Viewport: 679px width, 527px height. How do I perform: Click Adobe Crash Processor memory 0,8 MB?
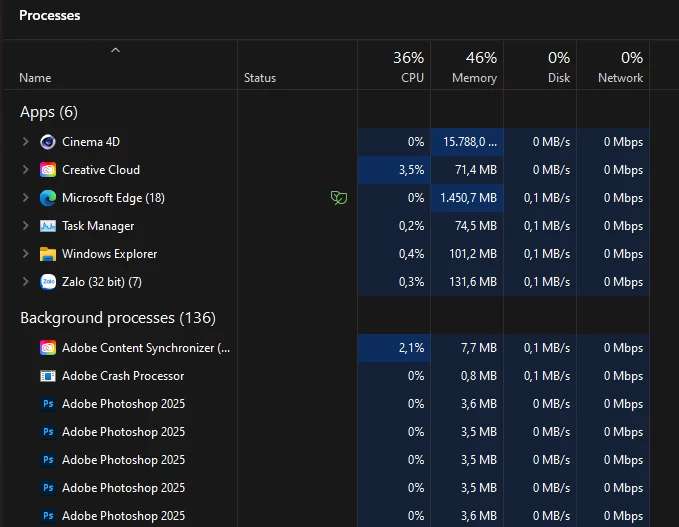479,376
